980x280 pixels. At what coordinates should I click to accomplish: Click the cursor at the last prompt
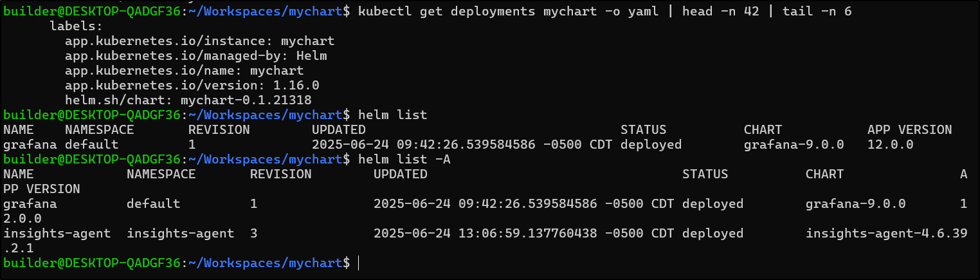[x=359, y=263]
